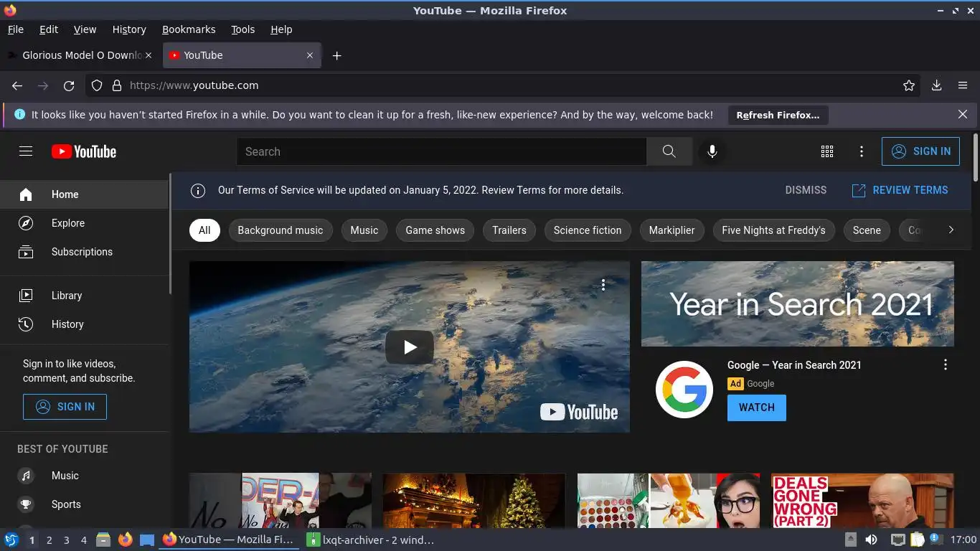Viewport: 980px width, 551px height.
Task: Open Music under Best of YouTube
Action: 85,476
